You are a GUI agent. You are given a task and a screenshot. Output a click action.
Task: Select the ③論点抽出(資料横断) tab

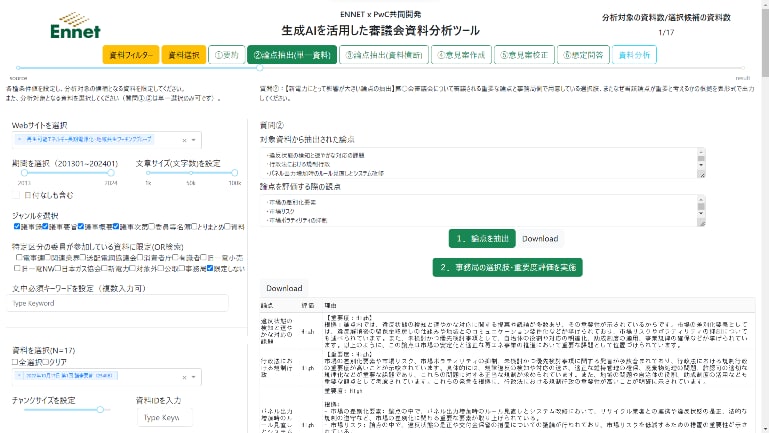coord(388,55)
